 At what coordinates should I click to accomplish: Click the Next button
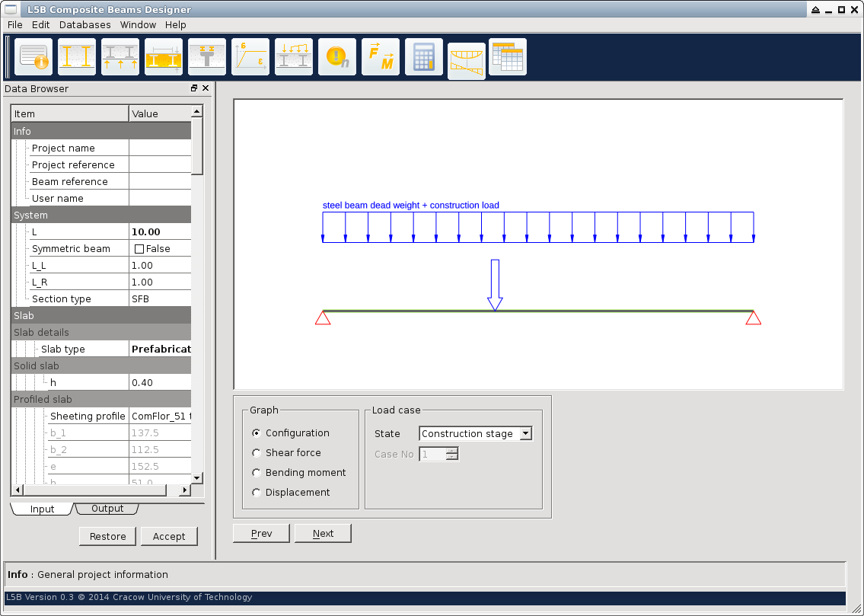tap(323, 534)
